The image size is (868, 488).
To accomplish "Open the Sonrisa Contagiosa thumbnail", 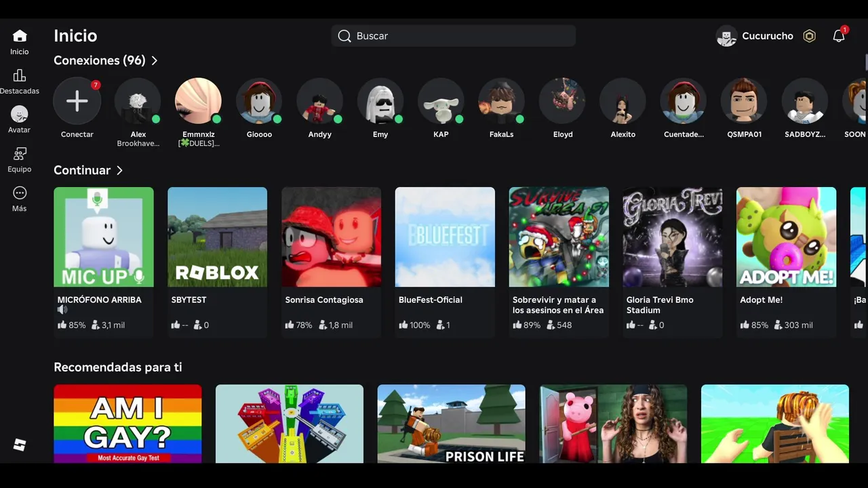I will (332, 237).
